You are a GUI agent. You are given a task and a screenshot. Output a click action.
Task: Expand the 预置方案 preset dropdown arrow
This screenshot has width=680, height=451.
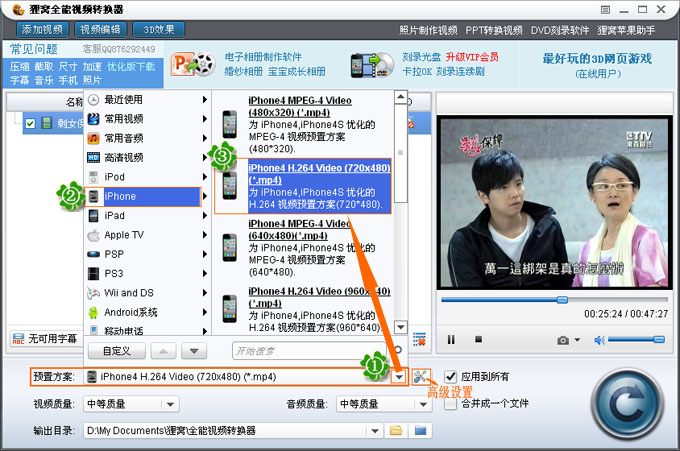pos(399,377)
